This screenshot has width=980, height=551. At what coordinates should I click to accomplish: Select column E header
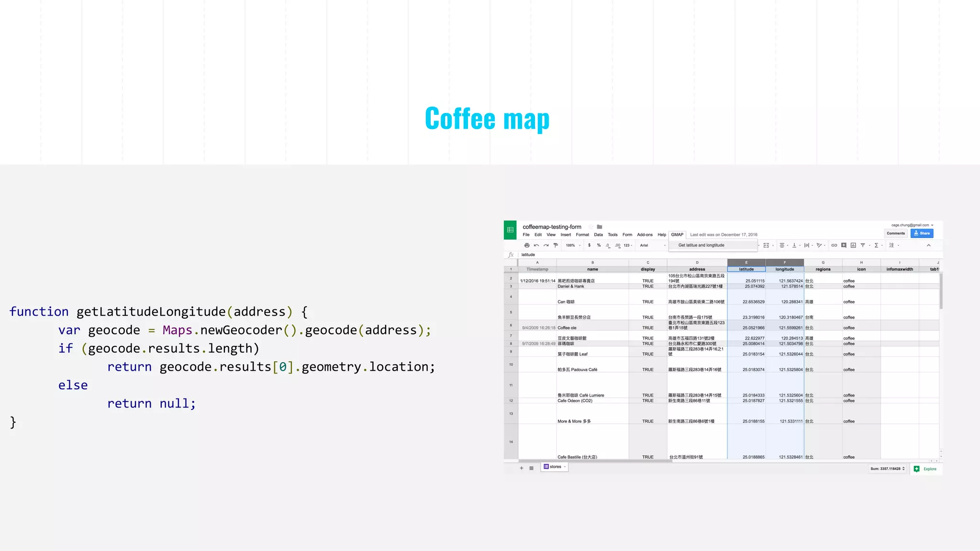[x=746, y=263]
